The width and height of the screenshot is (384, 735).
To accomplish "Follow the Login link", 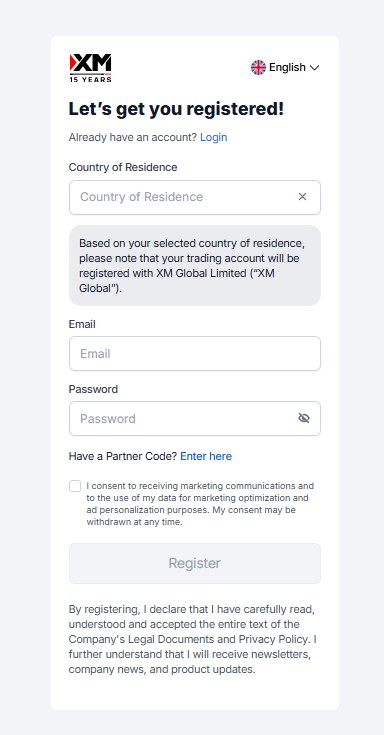I will click(x=213, y=137).
